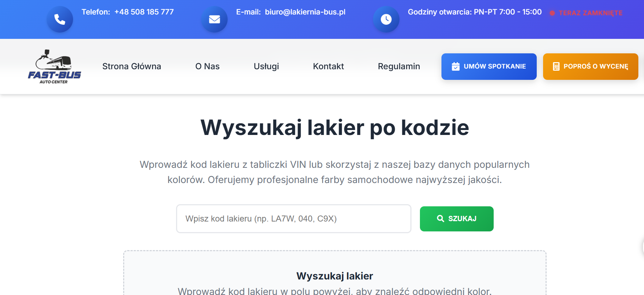Screen dimensions: 644x295
Task: Click the phone icon in the top bar
Action: 60,19
